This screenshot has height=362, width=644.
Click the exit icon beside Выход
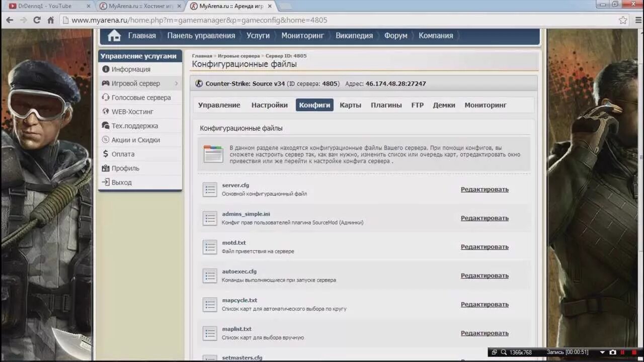pos(106,182)
